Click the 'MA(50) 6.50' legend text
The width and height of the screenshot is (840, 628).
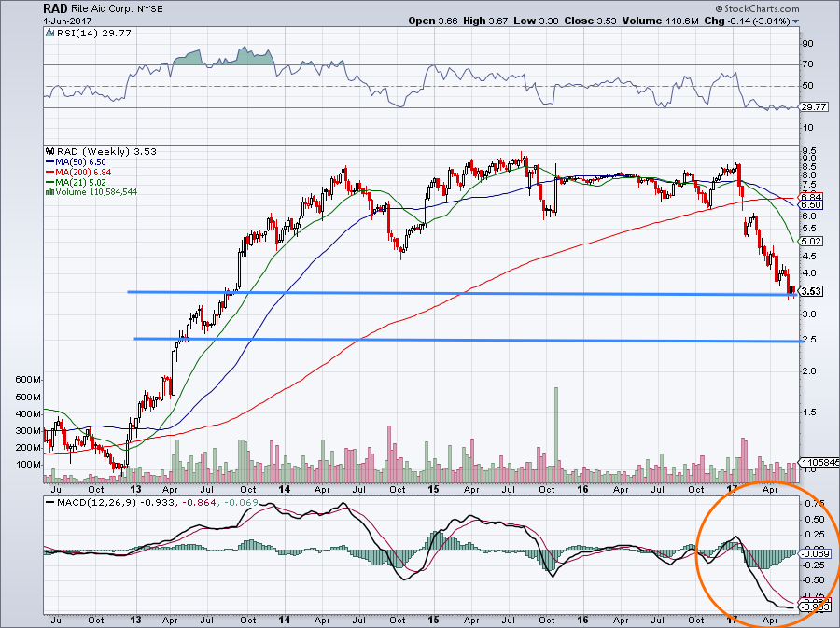[80, 162]
